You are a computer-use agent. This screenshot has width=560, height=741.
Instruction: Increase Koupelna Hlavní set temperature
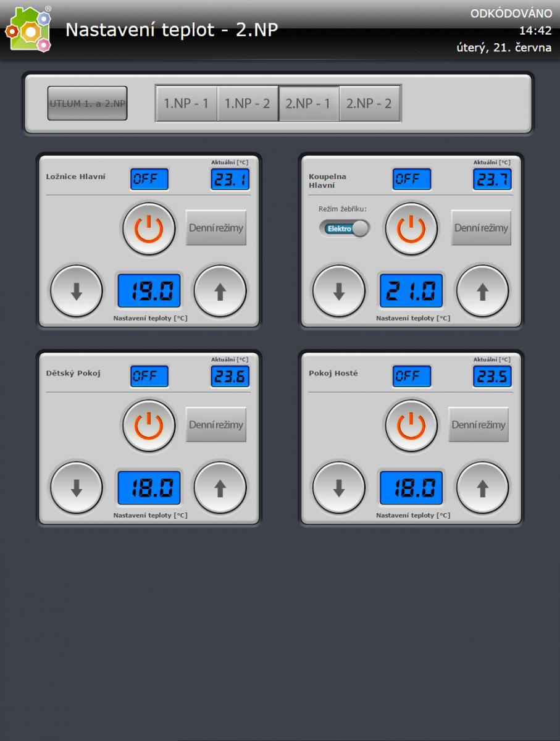[x=483, y=291]
